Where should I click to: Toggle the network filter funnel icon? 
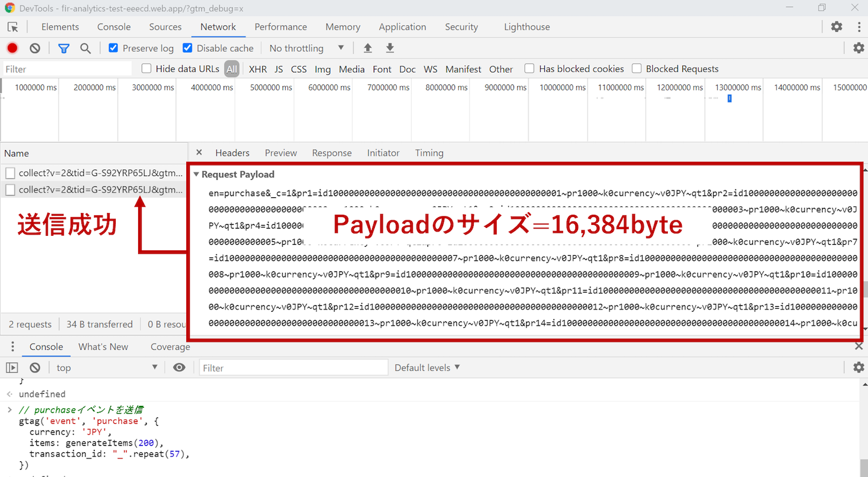(x=63, y=48)
